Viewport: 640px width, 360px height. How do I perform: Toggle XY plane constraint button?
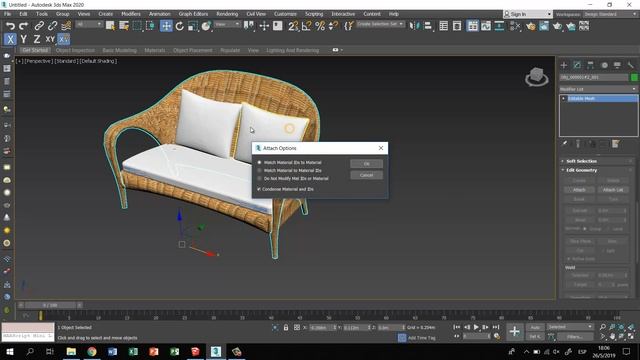point(50,39)
